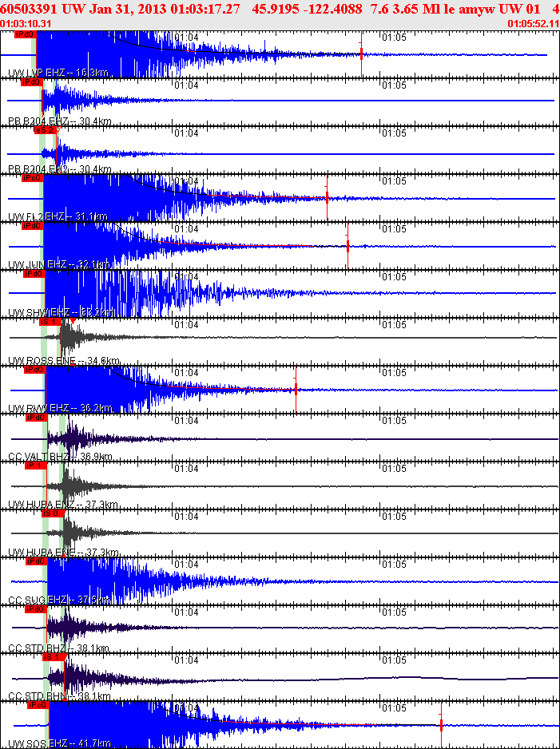This screenshot has height=749, width=560.
Task: Click the station label CC SUG EHZ 37.5km
Action: [59, 600]
